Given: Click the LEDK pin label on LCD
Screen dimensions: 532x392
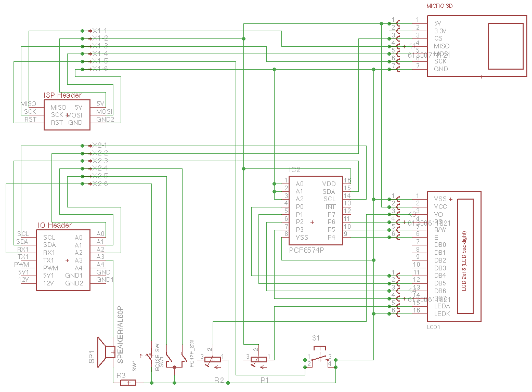Looking at the screenshot, I should tap(442, 314).
